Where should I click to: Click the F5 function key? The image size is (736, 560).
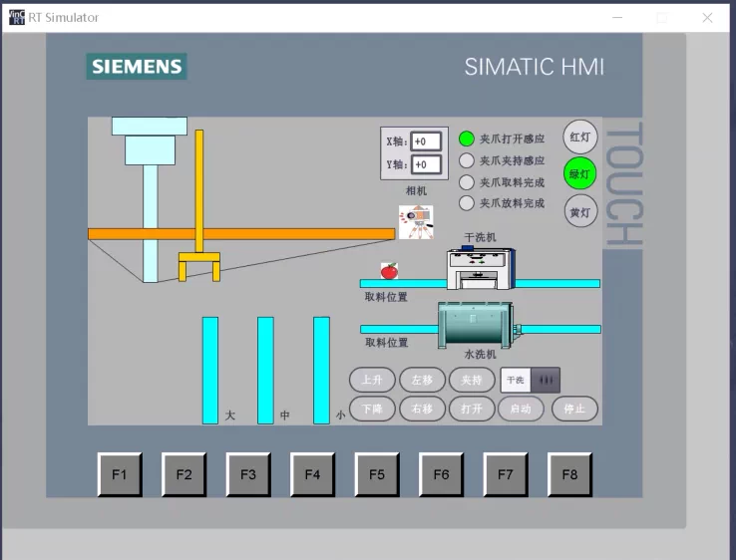click(377, 474)
